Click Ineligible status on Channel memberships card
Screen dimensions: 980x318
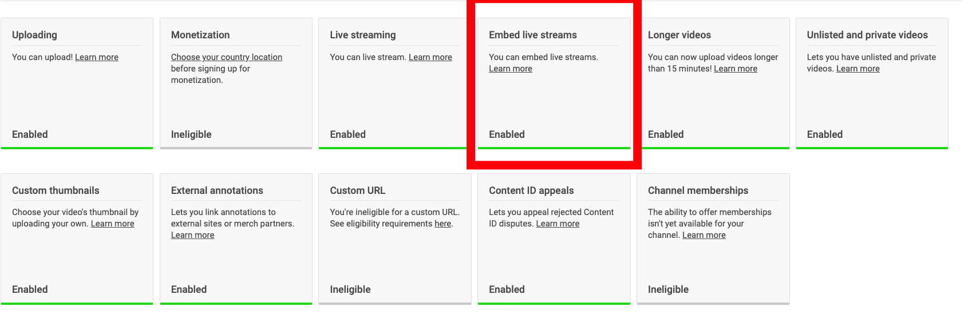[x=668, y=289]
